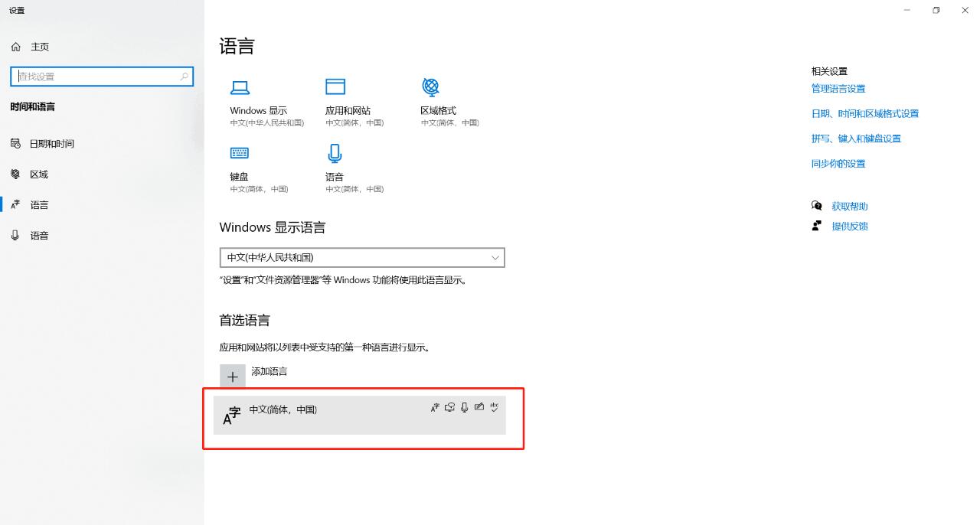The height and width of the screenshot is (525, 980).
Task: Click the 提供反馈 feedback link
Action: pyautogui.click(x=849, y=227)
